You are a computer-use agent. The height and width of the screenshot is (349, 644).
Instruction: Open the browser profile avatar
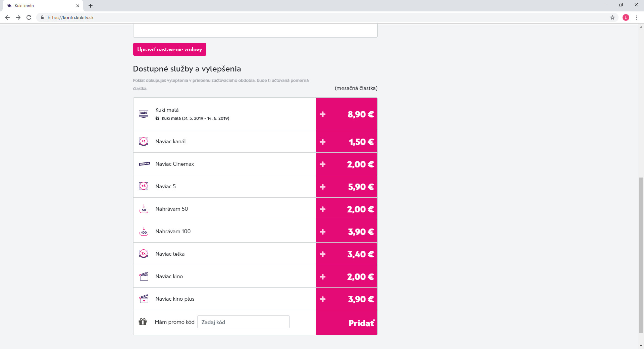tap(626, 17)
